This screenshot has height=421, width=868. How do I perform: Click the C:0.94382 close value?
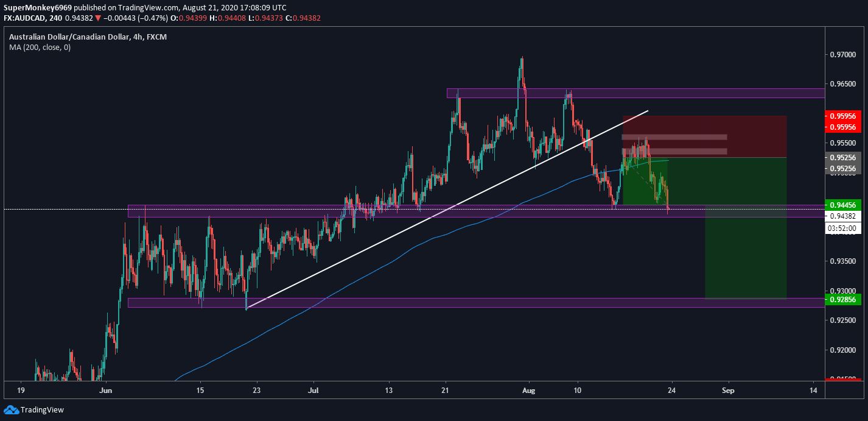[x=302, y=18]
